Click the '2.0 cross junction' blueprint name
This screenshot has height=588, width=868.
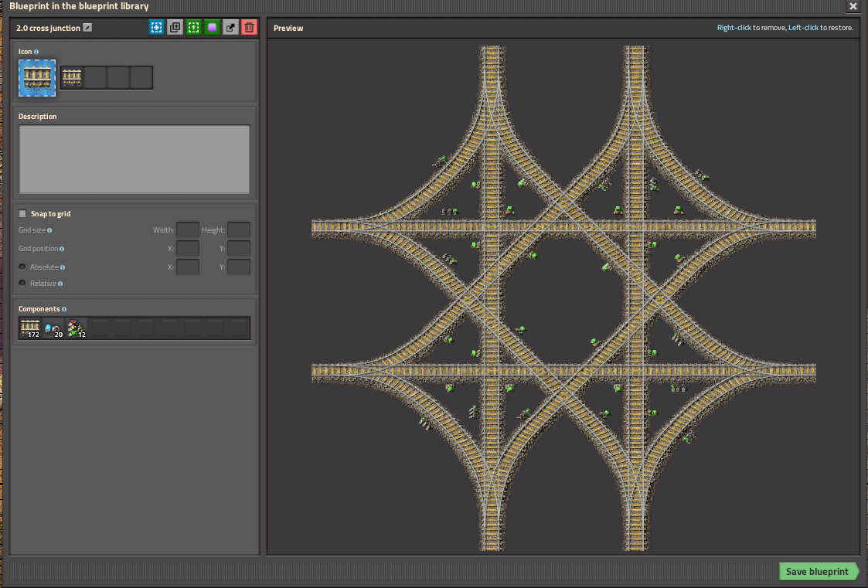[x=48, y=29]
